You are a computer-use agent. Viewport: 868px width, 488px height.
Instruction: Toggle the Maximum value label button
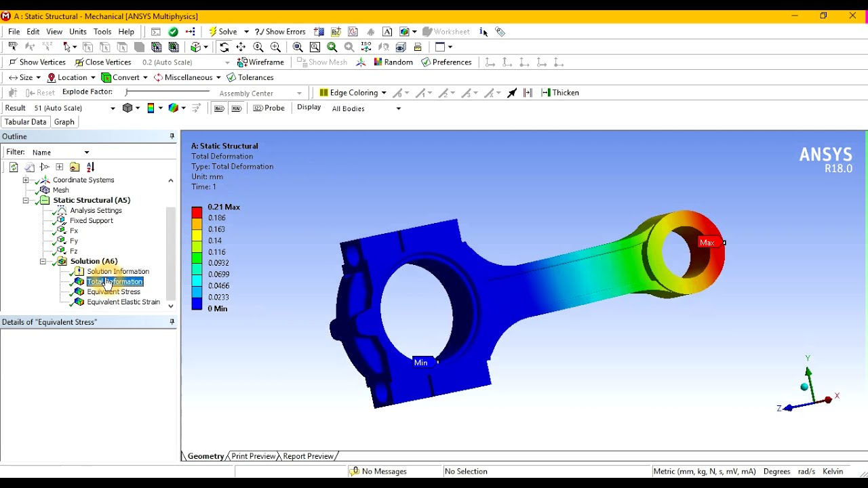219,108
